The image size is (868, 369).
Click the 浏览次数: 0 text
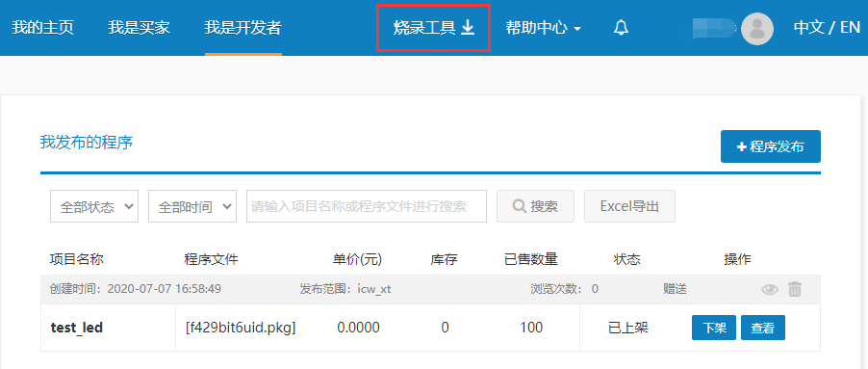(564, 289)
